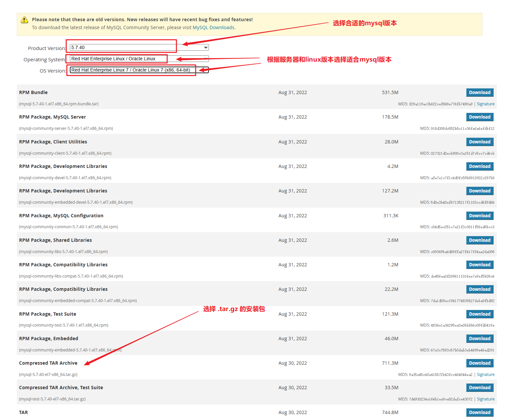Click the 711.3M size value
The height and width of the screenshot is (420, 526).
(390, 363)
